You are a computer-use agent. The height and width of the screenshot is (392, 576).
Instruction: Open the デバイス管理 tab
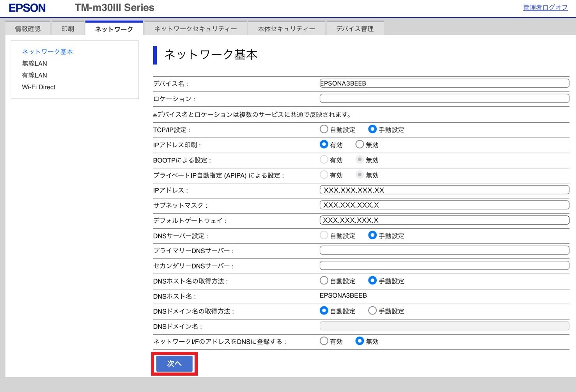pos(355,29)
